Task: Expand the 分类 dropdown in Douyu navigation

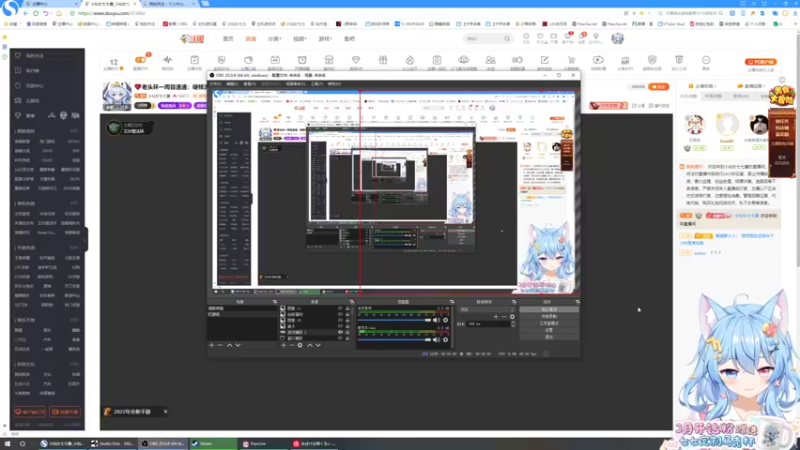Action: pyautogui.click(x=274, y=39)
